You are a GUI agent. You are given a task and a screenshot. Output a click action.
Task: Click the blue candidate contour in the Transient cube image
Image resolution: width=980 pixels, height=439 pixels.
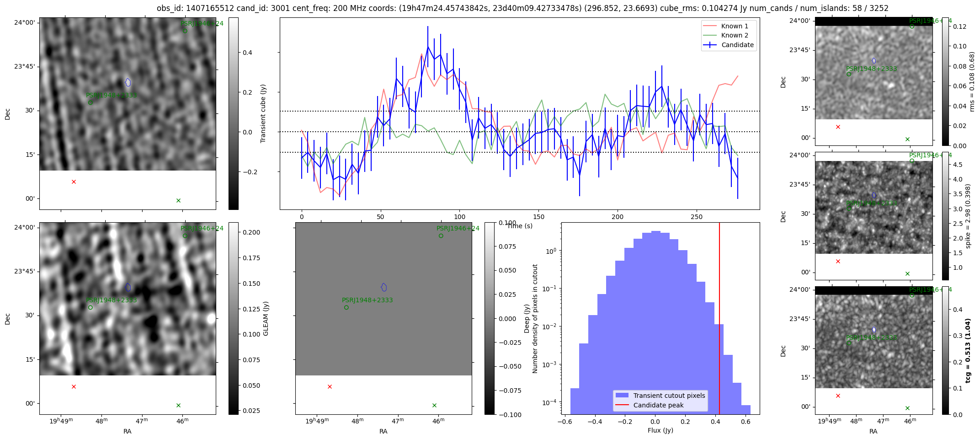tap(128, 82)
